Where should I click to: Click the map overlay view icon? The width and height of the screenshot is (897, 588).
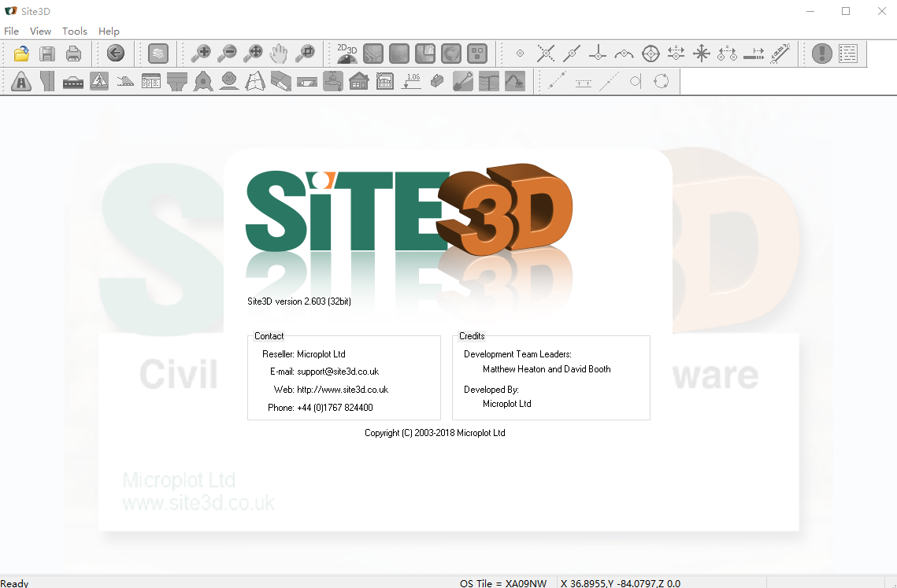pyautogui.click(x=425, y=54)
